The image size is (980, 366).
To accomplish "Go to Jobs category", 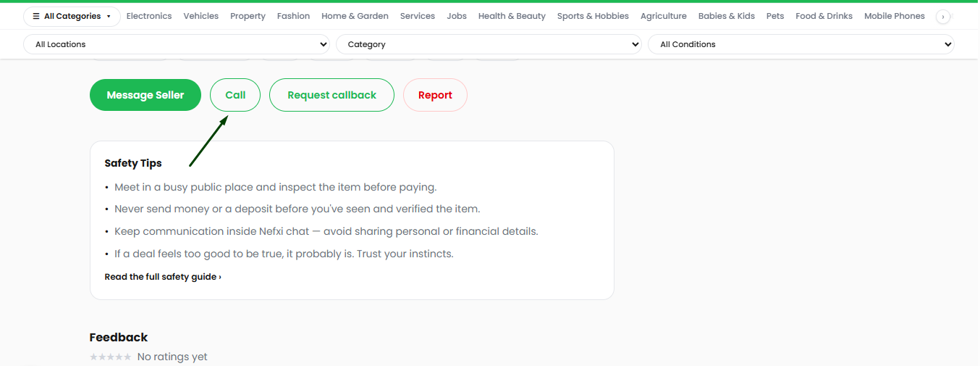I will coord(457,16).
